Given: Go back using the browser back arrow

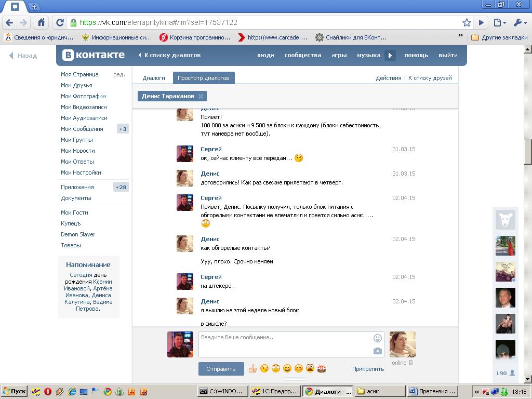Looking at the screenshot, I should [9, 23].
